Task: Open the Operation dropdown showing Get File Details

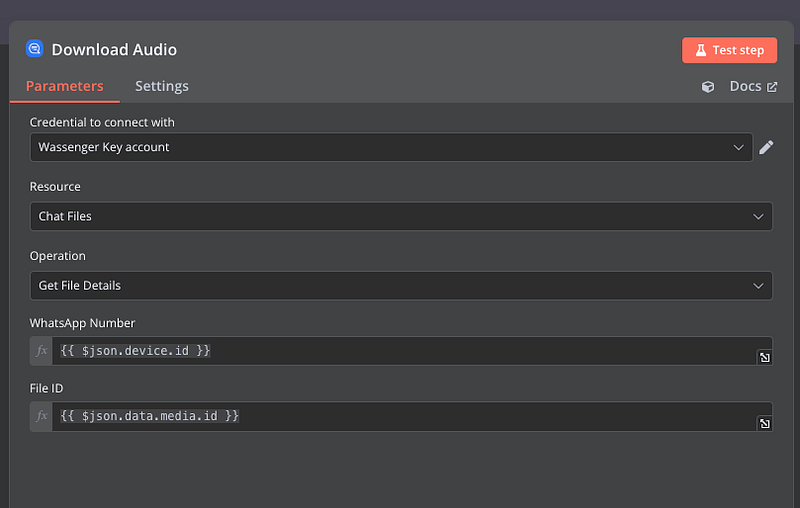Action: coord(400,286)
